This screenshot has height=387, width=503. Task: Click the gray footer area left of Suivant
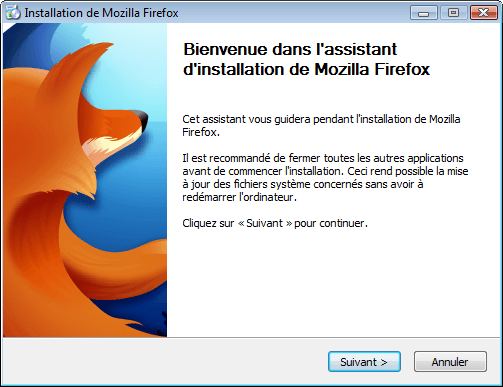(163, 362)
